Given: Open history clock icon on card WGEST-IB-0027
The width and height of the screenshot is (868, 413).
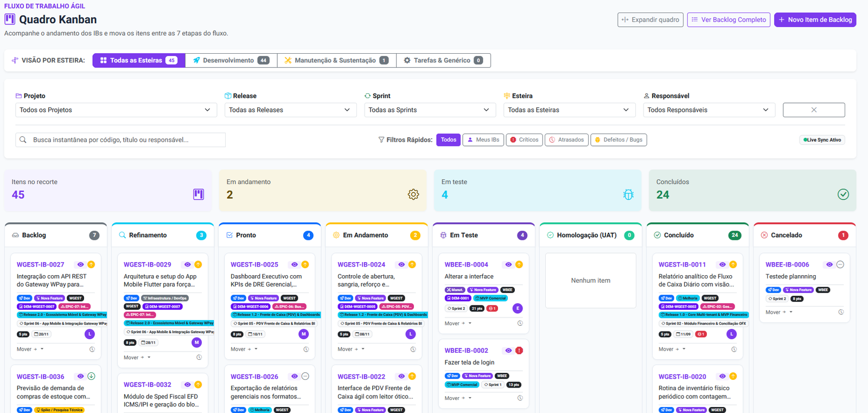Looking at the screenshot, I should (x=92, y=350).
